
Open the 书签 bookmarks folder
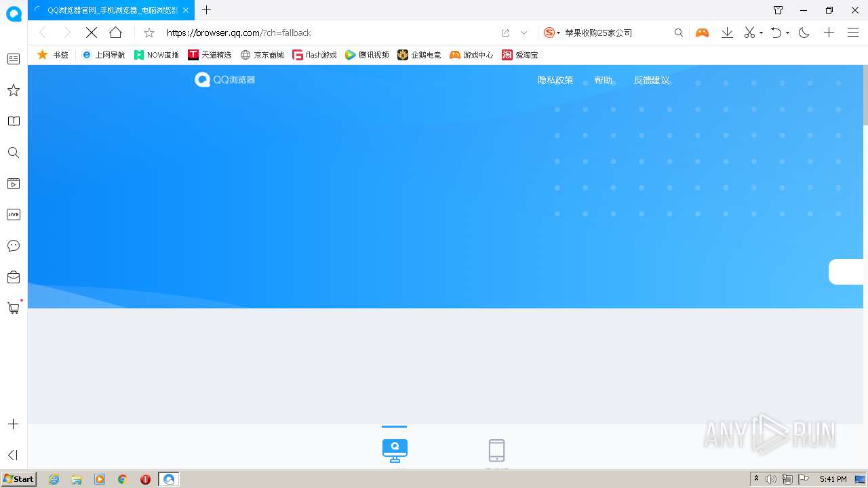[52, 55]
